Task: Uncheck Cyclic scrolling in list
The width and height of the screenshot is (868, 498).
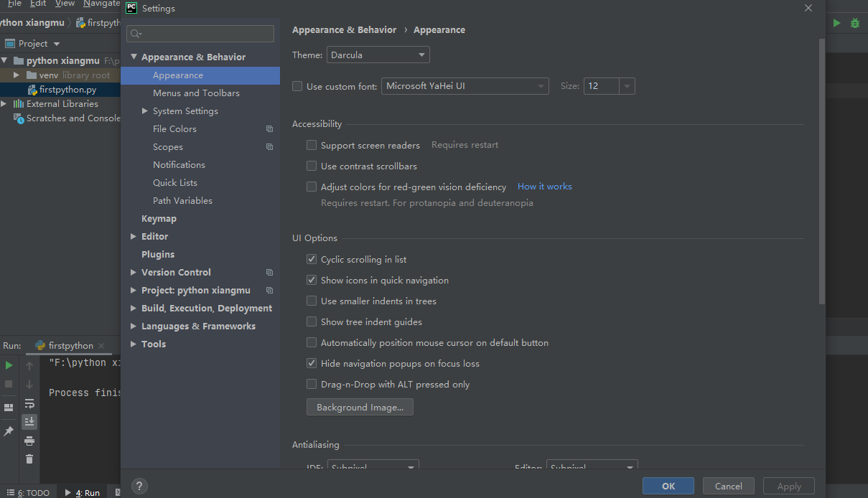Action: click(312, 259)
